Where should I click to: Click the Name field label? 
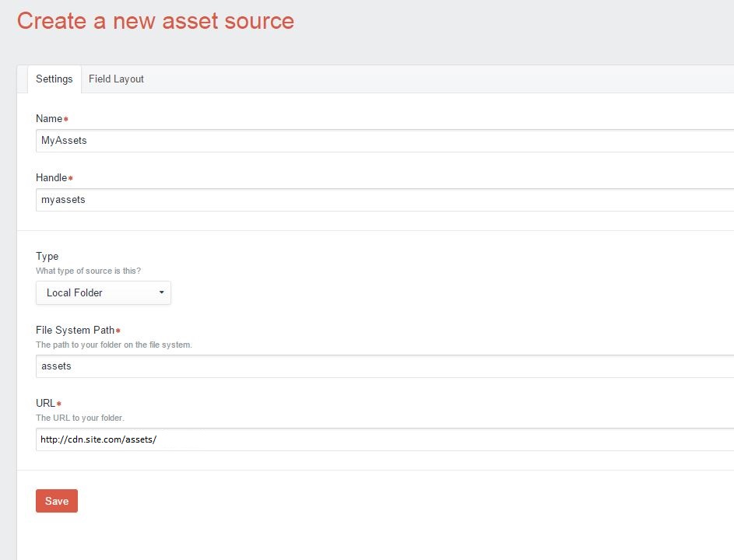coord(49,119)
